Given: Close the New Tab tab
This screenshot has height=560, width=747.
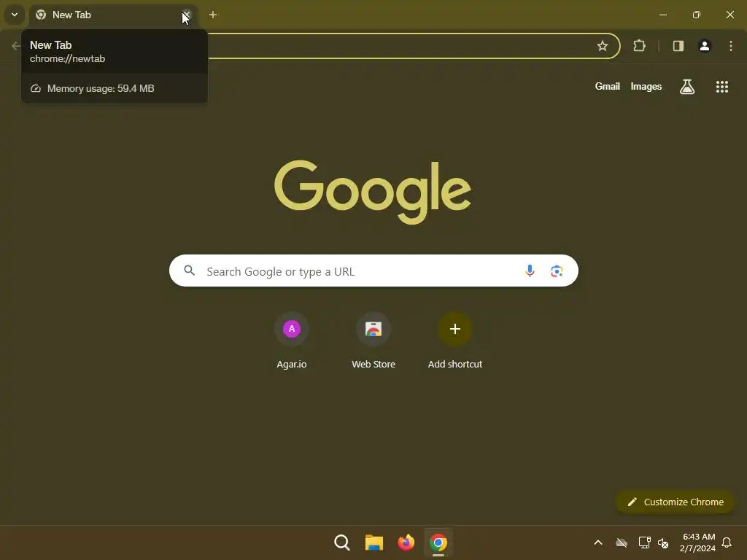Looking at the screenshot, I should (x=187, y=15).
